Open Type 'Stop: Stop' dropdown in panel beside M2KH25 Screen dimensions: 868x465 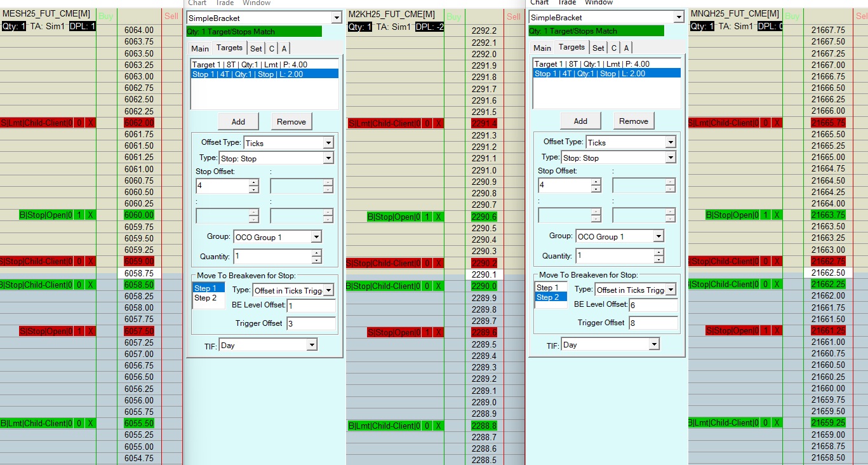coord(328,158)
